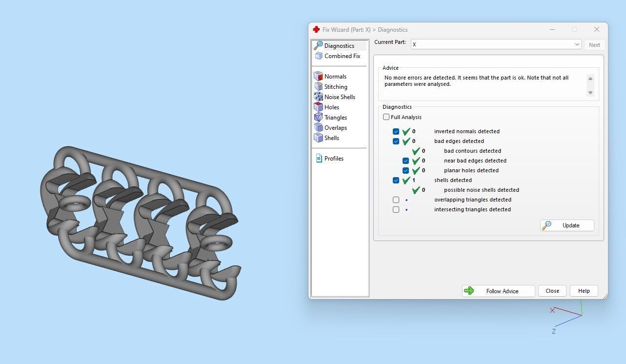This screenshot has height=364, width=626.
Task: Click the green arrow on Follow Advice
Action: pos(469,291)
